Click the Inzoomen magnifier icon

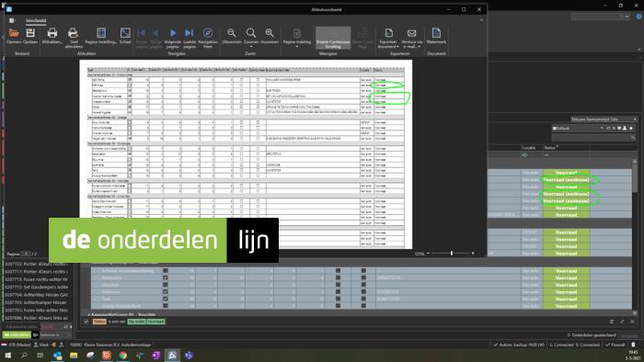tap(270, 33)
